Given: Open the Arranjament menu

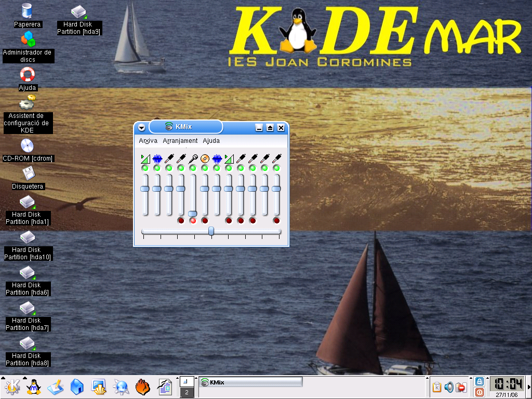Looking at the screenshot, I should tap(180, 141).
